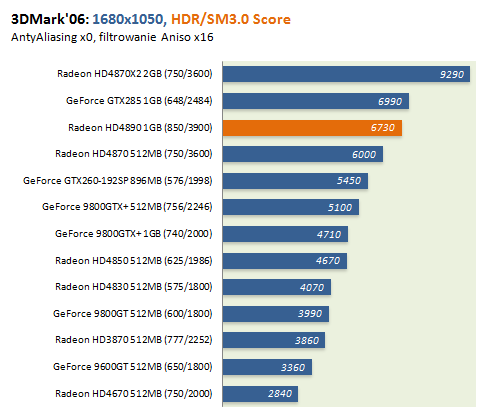Select the Radeon HD4670 512MB label
Screen dimensions: 481x414
pos(134,394)
